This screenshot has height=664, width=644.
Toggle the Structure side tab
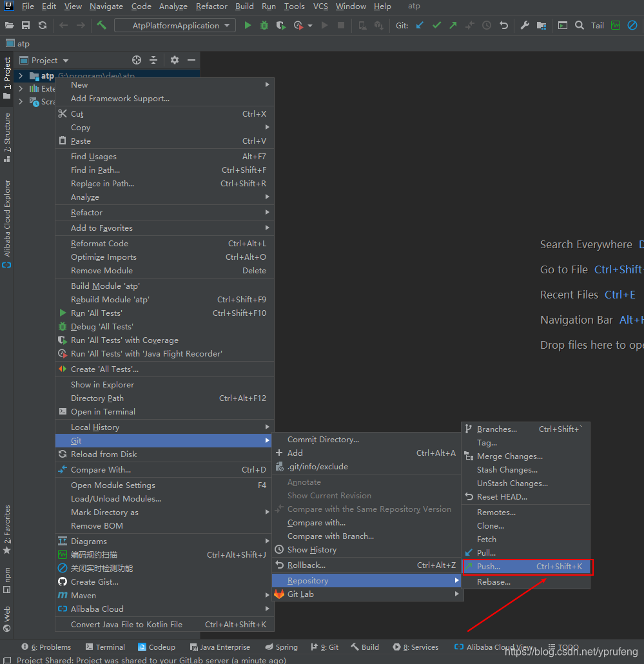pos(7,137)
